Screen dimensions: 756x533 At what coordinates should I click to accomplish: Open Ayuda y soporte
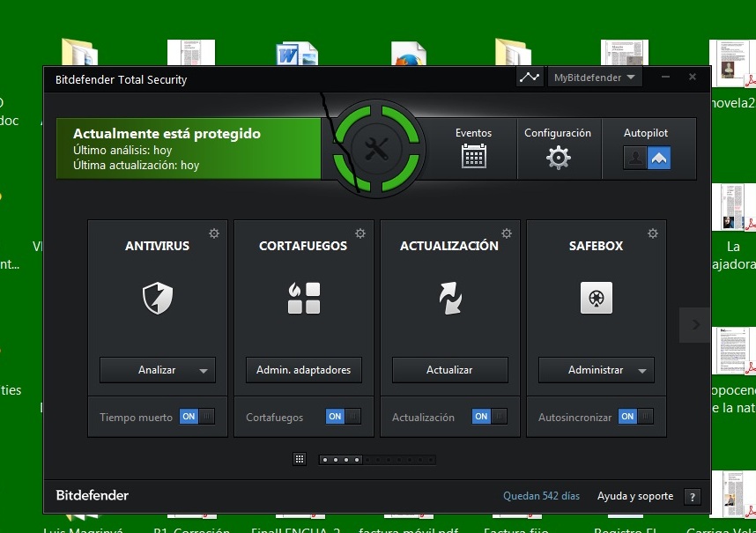(635, 496)
